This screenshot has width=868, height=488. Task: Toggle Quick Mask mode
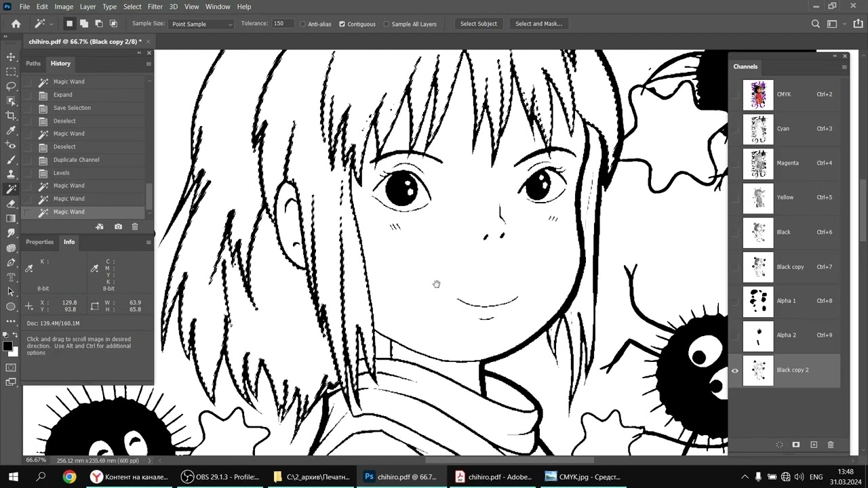pos(11,368)
